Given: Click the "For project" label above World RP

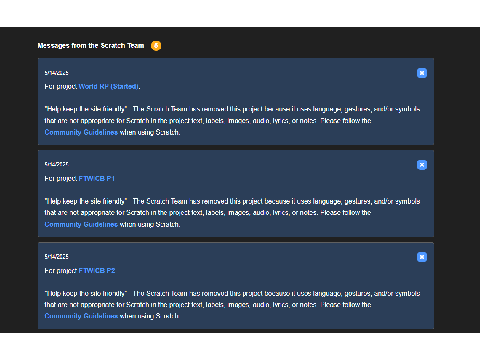Looking at the screenshot, I should pos(61,87).
